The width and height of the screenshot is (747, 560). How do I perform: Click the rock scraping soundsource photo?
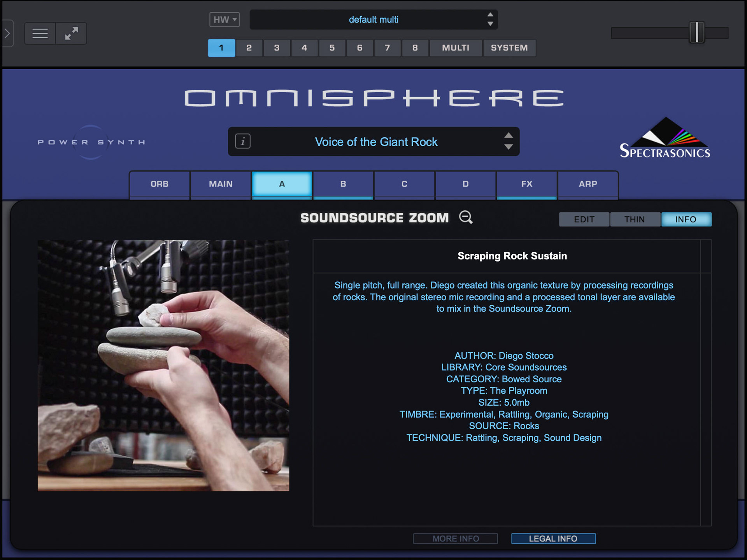163,365
